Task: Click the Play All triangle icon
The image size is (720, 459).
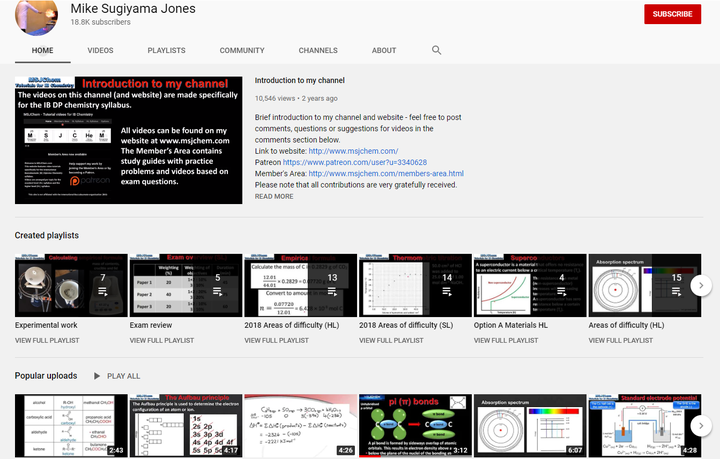Action: (96, 376)
